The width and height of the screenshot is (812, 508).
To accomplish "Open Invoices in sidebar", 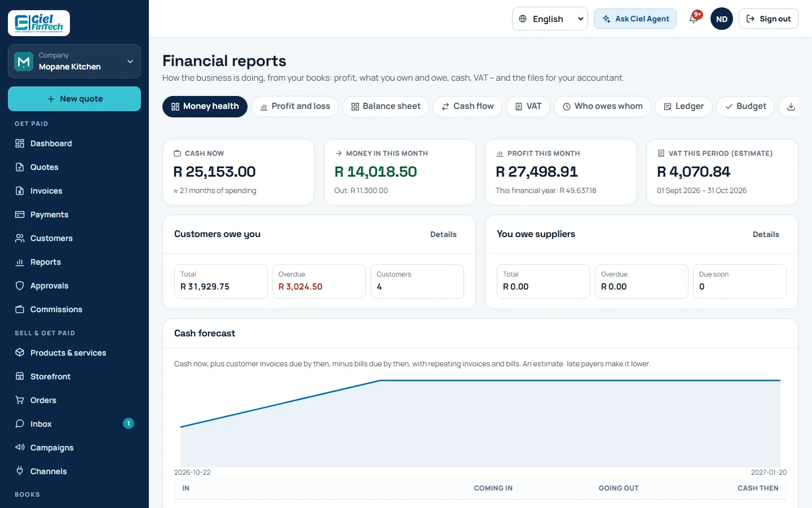I will pos(74,191).
